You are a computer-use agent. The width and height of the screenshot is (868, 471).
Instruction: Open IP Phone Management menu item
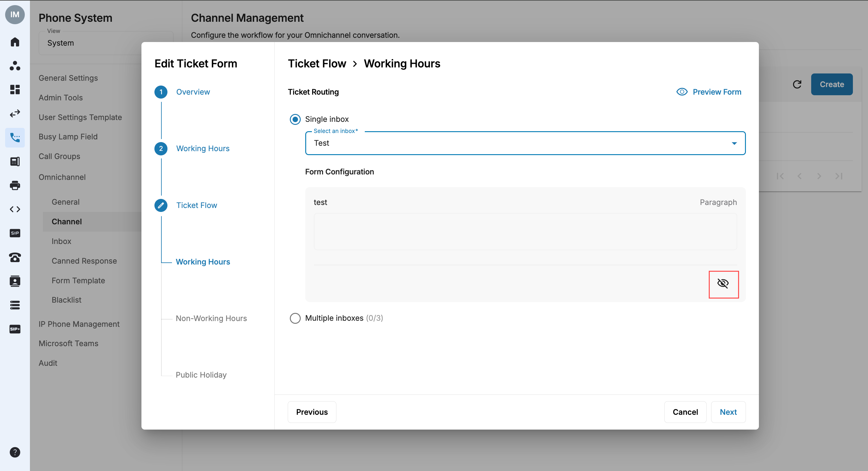(79, 324)
